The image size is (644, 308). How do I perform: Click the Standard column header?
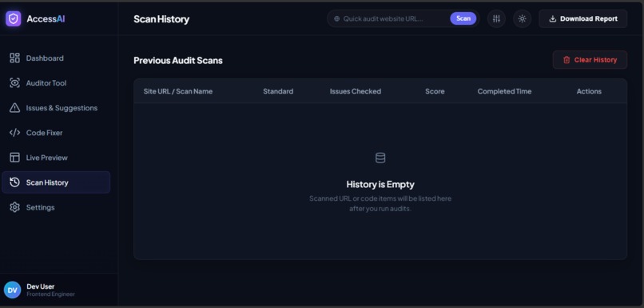coord(278,91)
